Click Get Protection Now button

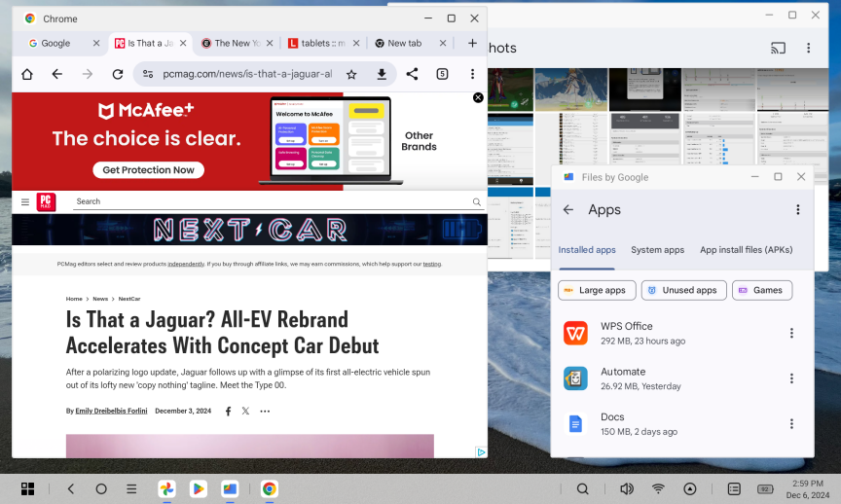tap(148, 170)
